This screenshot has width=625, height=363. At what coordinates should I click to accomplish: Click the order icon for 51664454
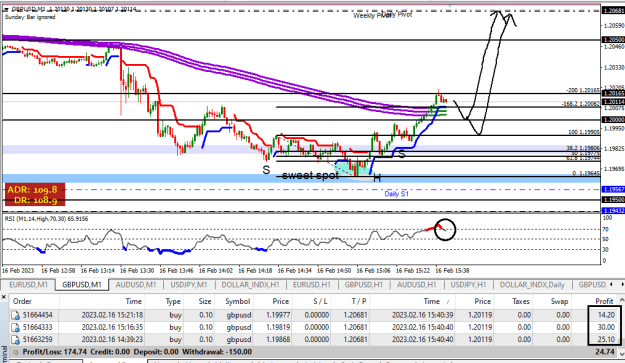pyautogui.click(x=16, y=315)
